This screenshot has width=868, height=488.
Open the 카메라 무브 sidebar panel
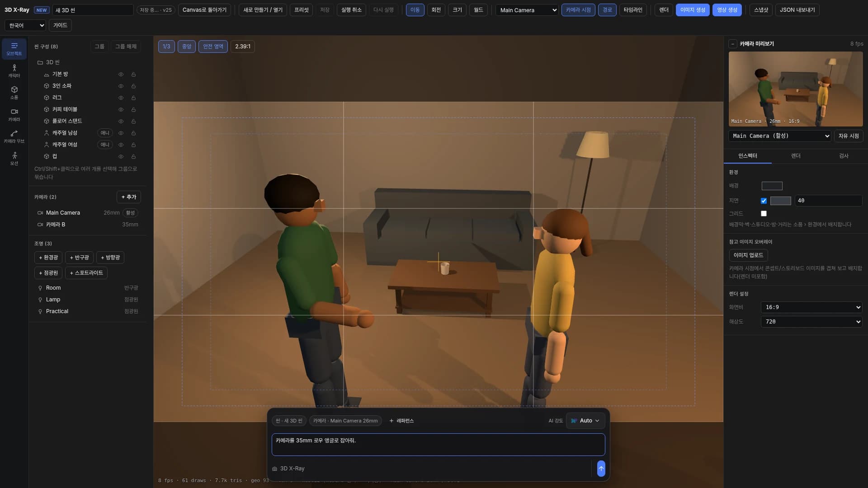[14, 137]
